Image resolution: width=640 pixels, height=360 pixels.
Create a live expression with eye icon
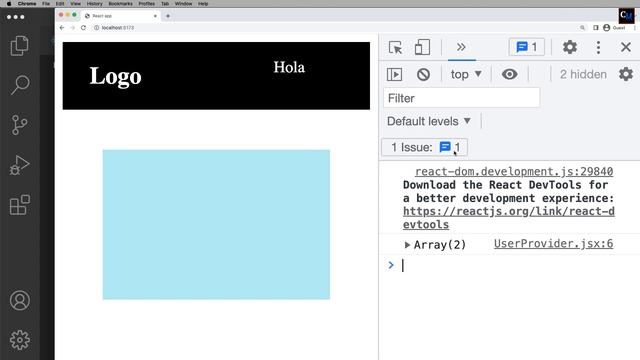coord(509,74)
